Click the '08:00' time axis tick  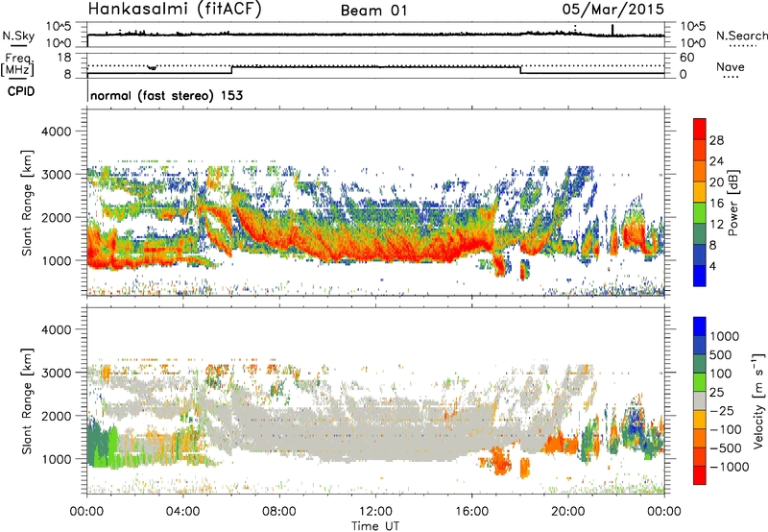coord(279,512)
